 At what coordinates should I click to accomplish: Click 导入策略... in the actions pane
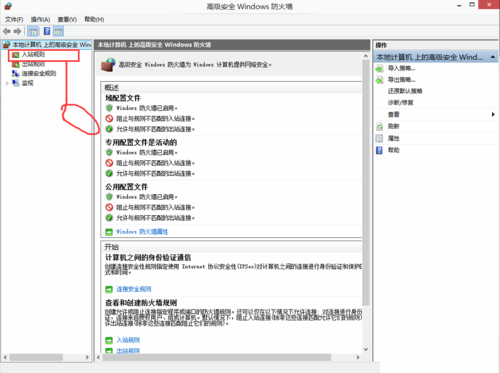click(401, 68)
